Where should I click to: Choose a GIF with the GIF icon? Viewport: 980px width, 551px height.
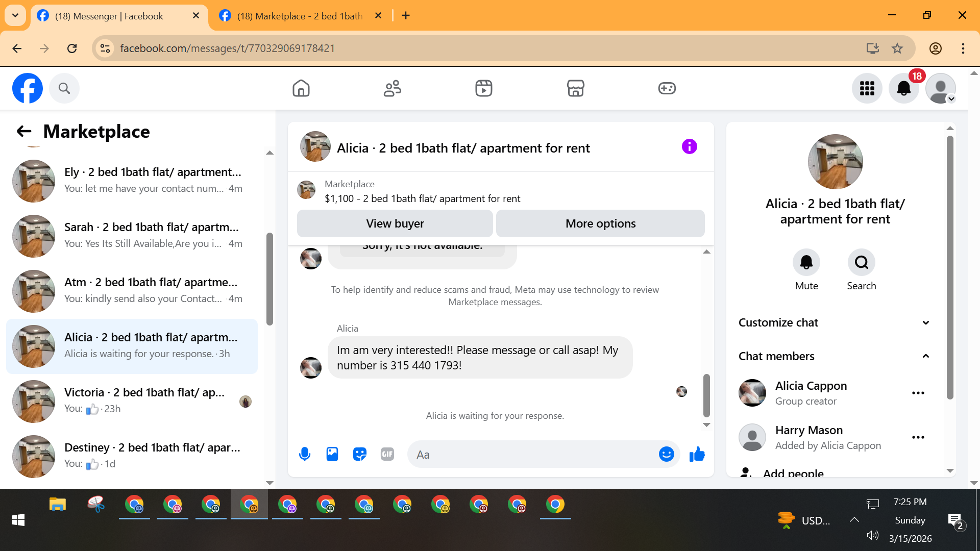tap(387, 454)
